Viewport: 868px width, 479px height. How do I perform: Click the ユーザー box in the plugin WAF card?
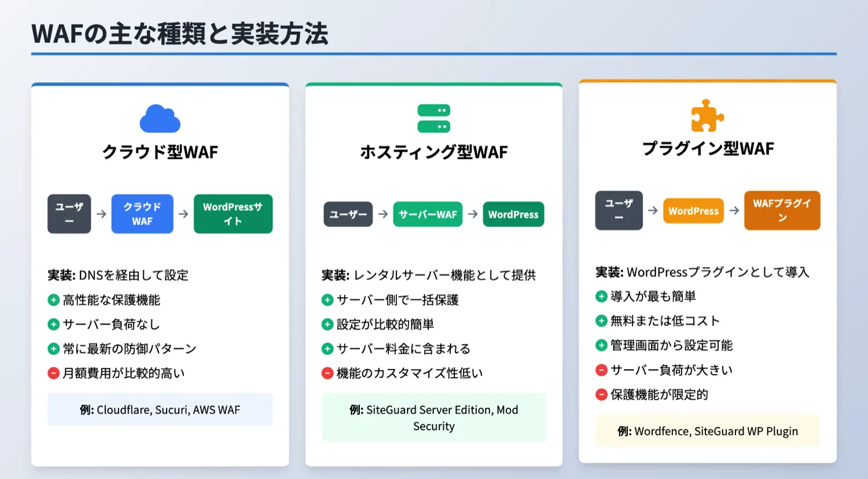click(619, 210)
